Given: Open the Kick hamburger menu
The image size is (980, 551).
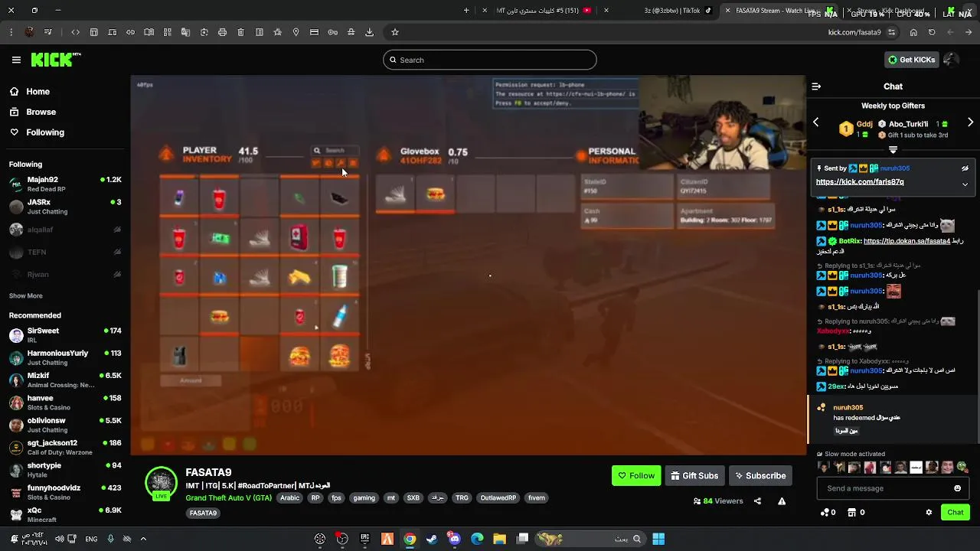Looking at the screenshot, I should pos(16,60).
